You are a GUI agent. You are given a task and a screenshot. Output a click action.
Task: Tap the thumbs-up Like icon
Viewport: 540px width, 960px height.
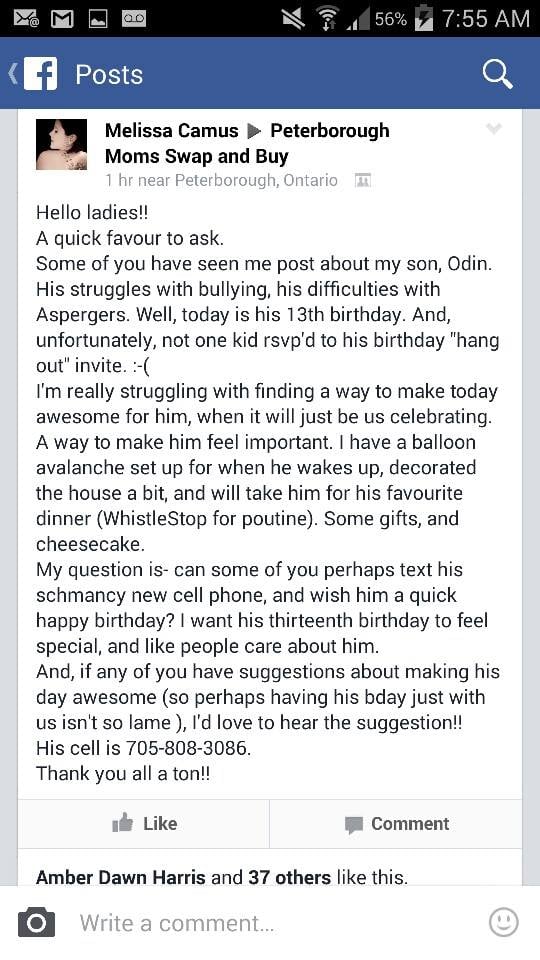(122, 823)
